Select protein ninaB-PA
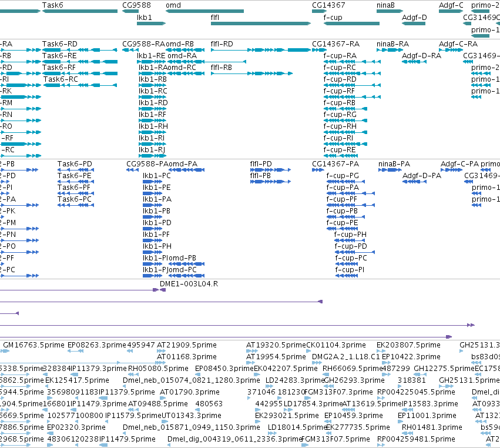Screen dimensions: 500x448 394,163
